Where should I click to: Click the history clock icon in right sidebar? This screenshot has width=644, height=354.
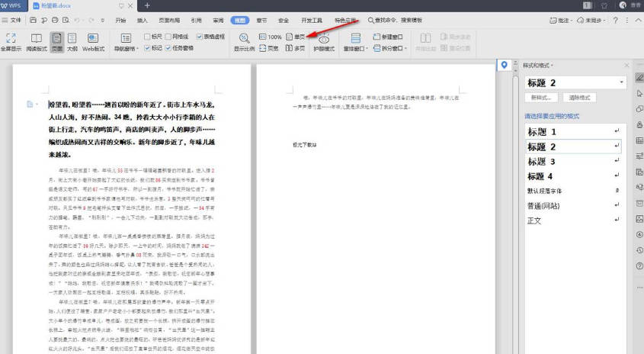[639, 250]
